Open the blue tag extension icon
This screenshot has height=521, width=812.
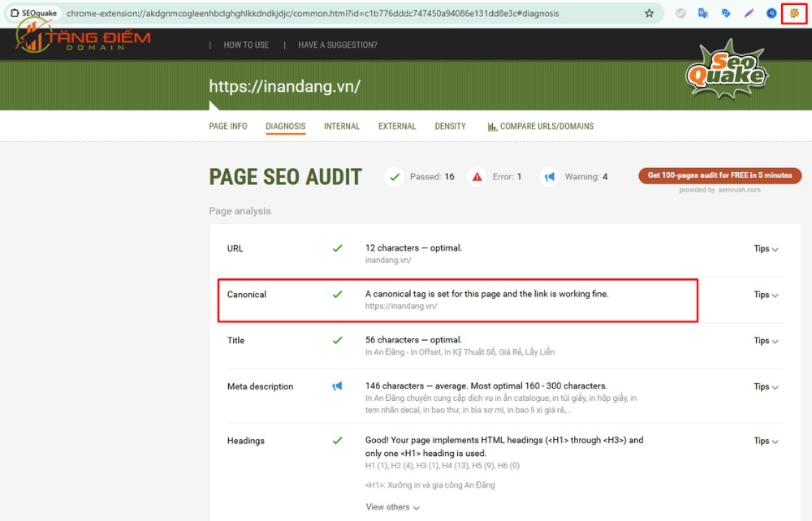[725, 14]
